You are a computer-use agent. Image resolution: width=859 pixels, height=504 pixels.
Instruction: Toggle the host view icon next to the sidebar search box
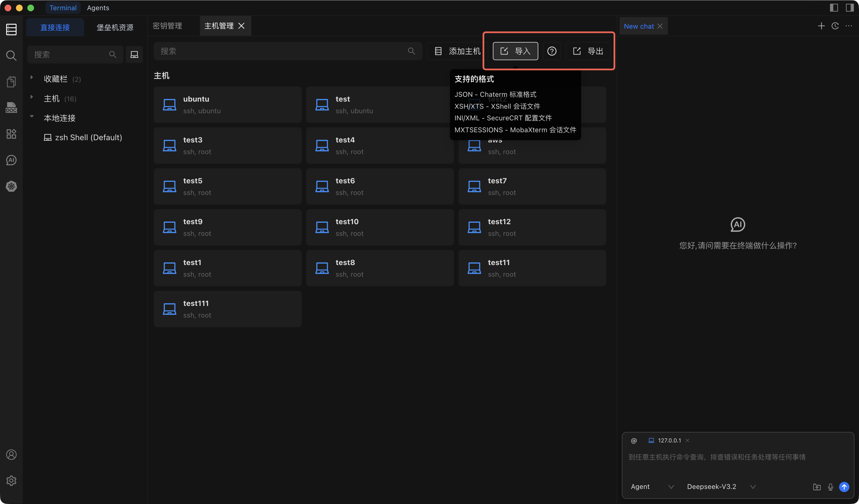[134, 54]
